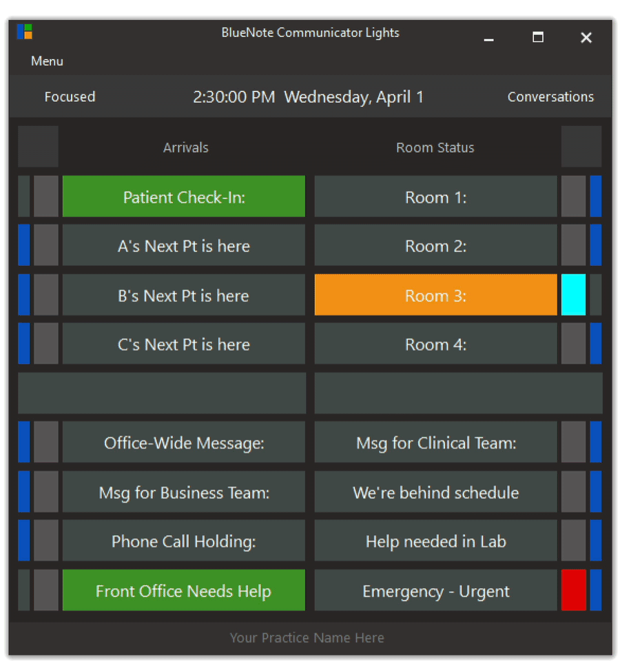Click gray square beside Patient Check-In
The height and width of the screenshot is (672, 620).
(x=46, y=196)
